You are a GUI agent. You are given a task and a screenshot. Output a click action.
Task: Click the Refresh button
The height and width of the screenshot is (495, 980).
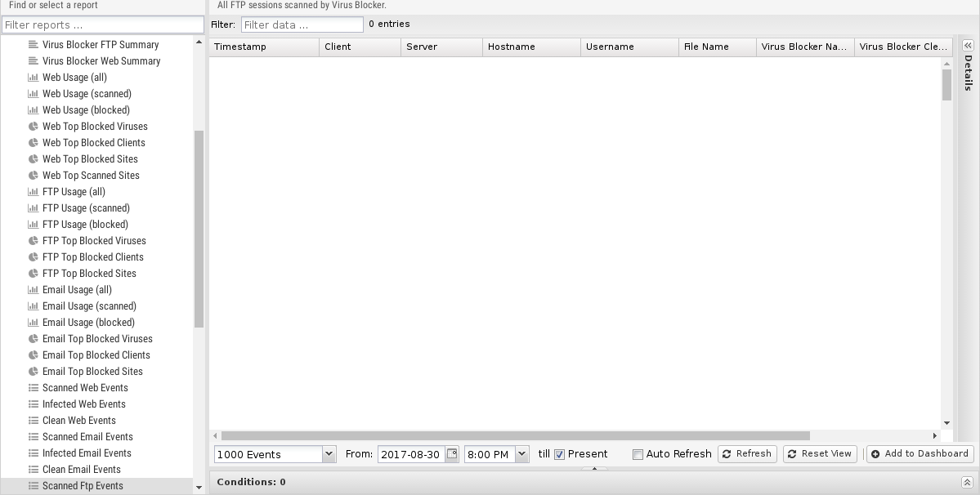(x=747, y=454)
